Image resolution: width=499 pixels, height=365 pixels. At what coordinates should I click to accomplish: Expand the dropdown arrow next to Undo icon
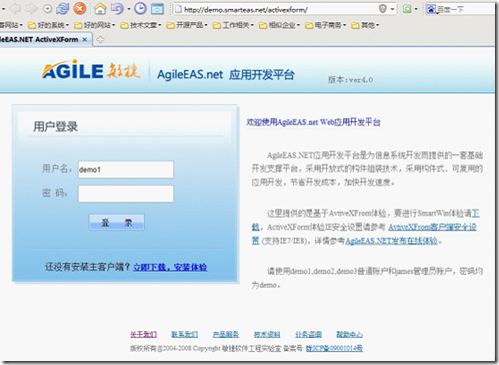click(129, 9)
